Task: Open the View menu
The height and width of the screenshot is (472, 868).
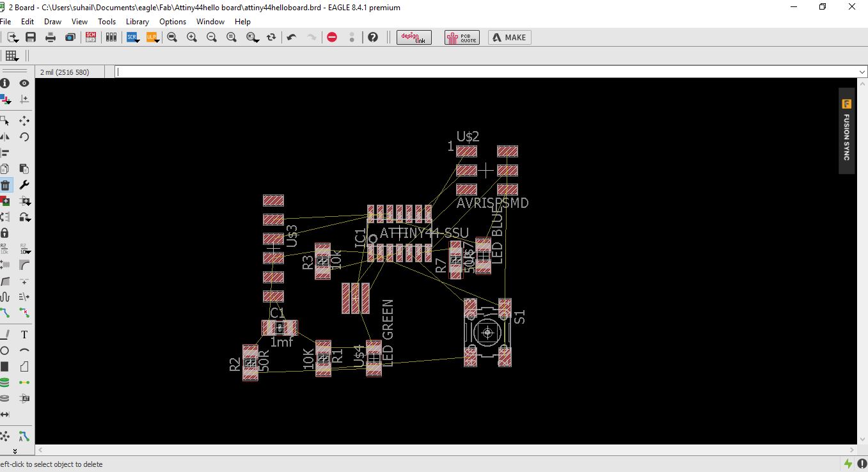Action: 80,21
